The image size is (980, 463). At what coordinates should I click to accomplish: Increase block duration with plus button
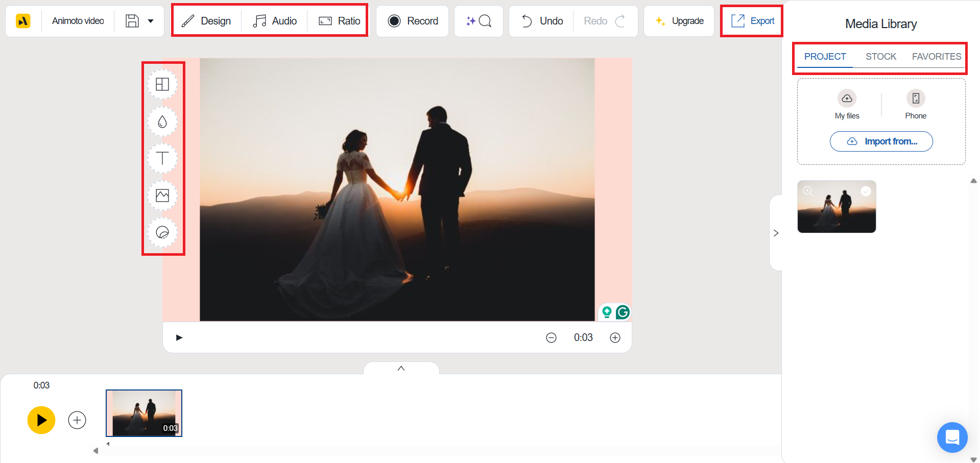(615, 337)
